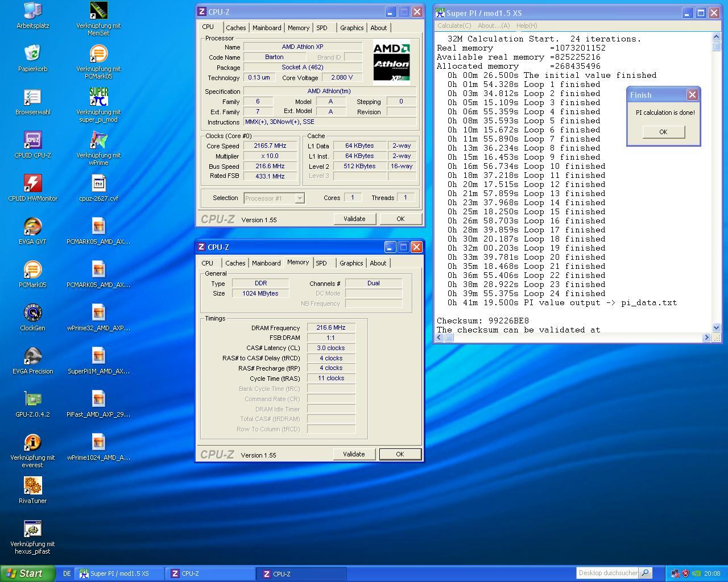This screenshot has width=728, height=582.
Task: Click the first CPU-Z taskbar button
Action: (210, 573)
